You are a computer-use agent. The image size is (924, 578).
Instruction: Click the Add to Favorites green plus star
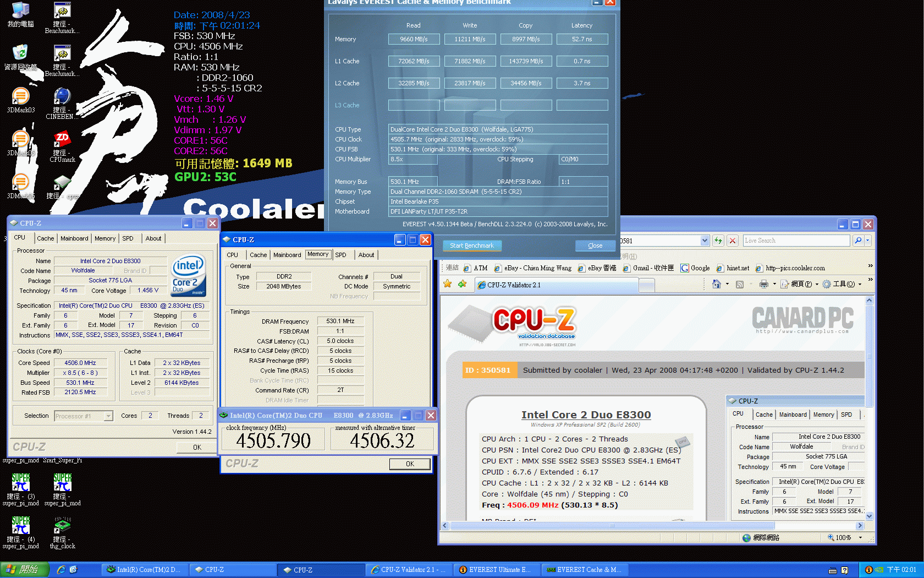pos(462,284)
